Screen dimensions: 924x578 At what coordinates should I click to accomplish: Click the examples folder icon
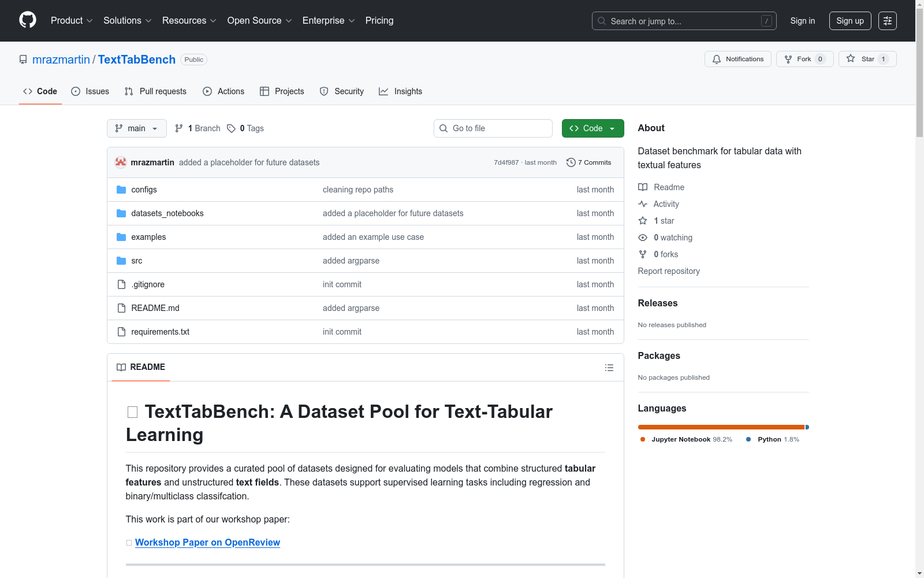click(x=121, y=237)
